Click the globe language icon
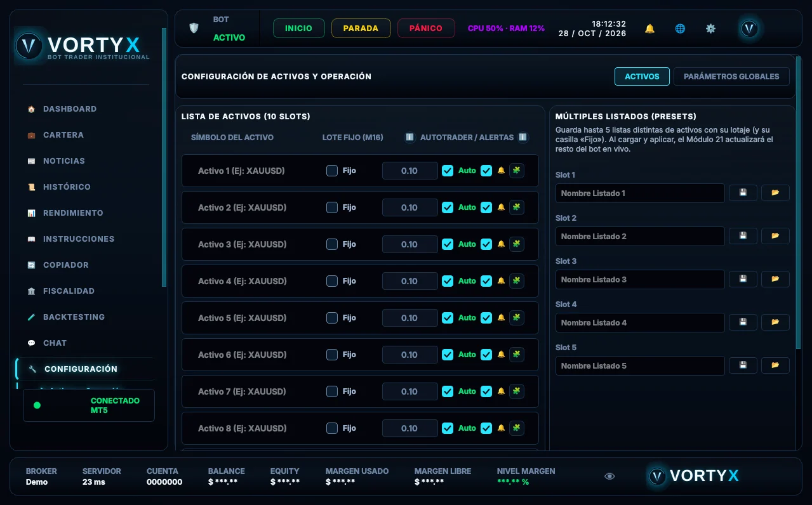812x505 pixels. pos(680,29)
